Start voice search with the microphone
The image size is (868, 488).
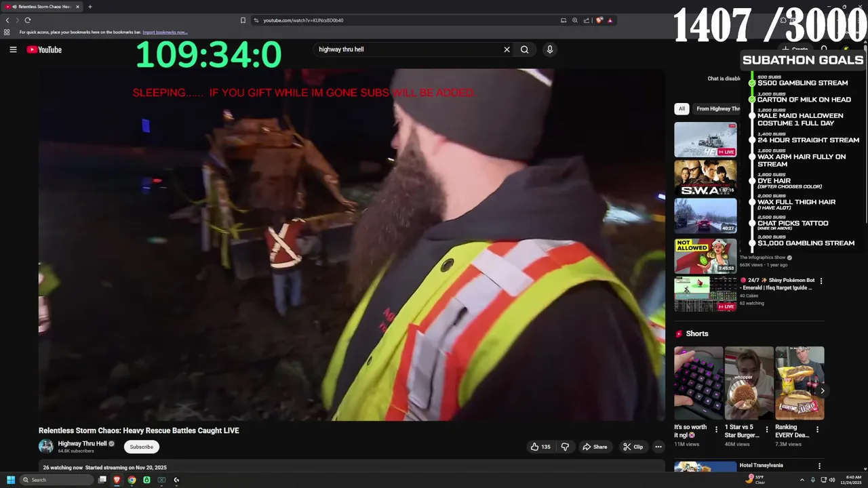(x=550, y=49)
